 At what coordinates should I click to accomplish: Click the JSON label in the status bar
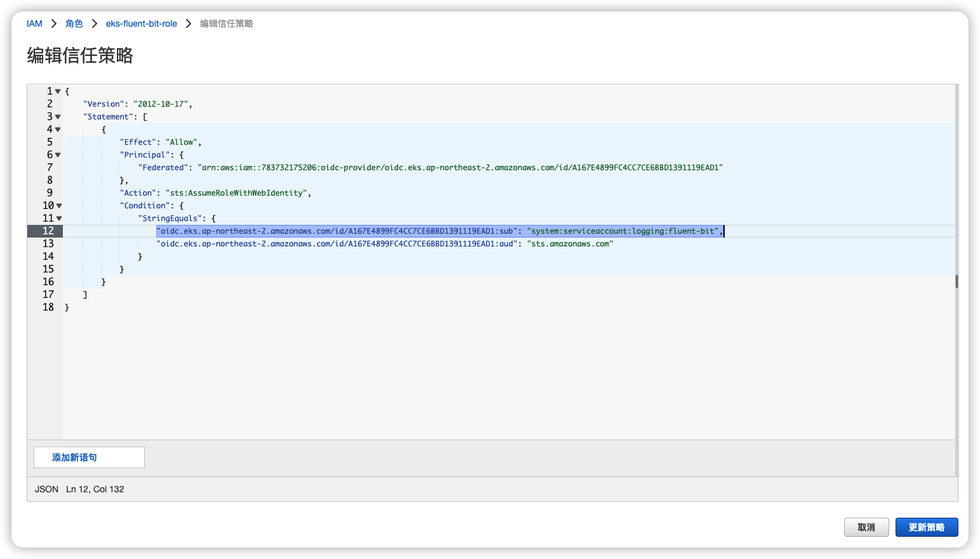pos(46,489)
